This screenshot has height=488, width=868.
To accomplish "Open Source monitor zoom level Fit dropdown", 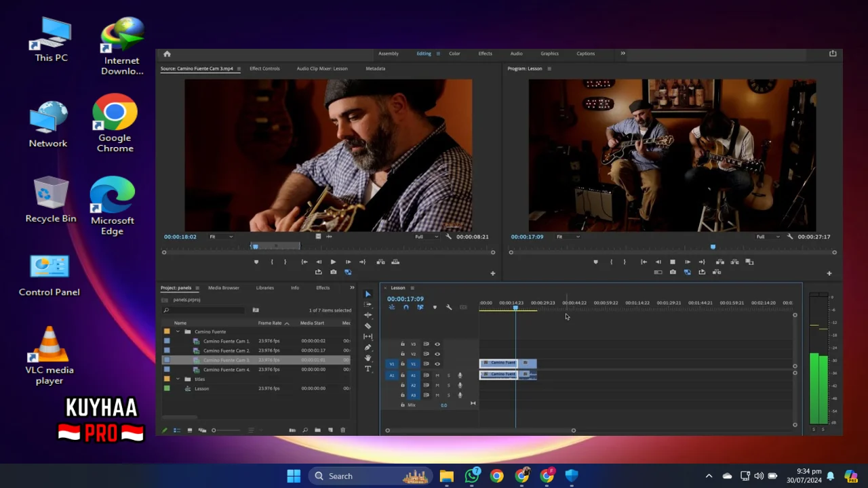I will click(221, 237).
